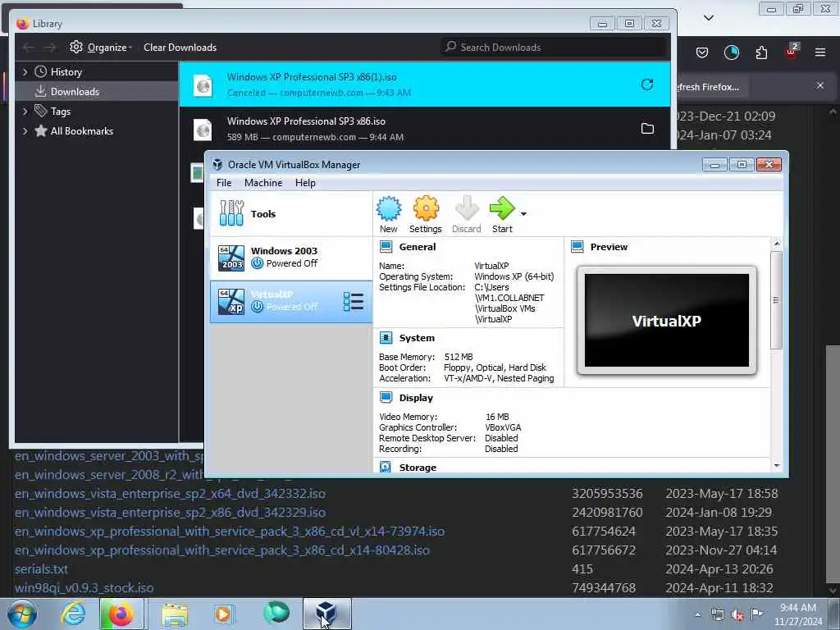The height and width of the screenshot is (630, 840).
Task: Click the Tags label icon
Action: (41, 111)
